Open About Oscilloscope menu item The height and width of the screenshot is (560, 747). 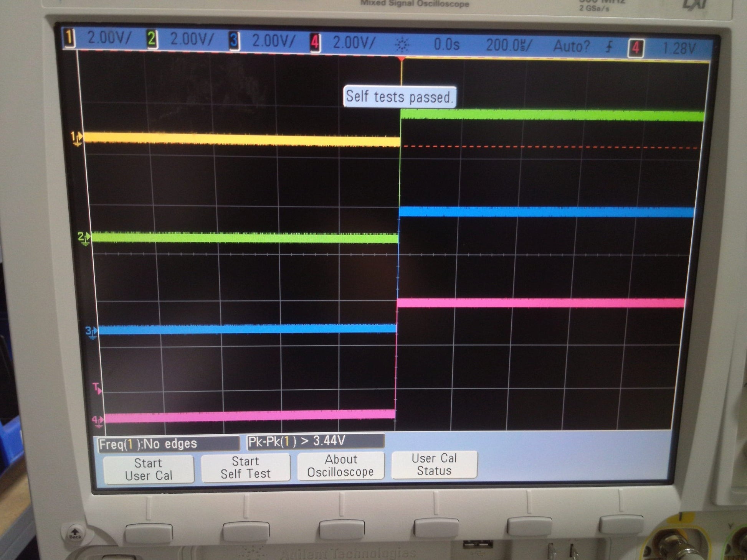340,466
